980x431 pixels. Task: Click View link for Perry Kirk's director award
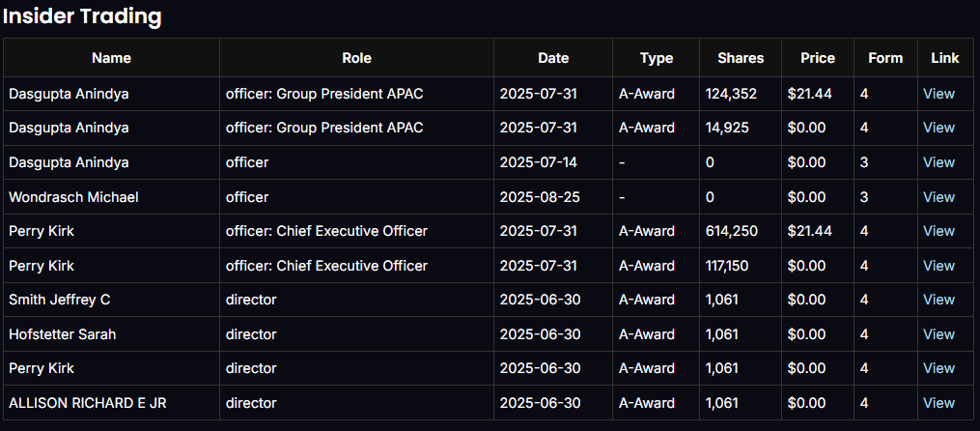click(x=938, y=368)
